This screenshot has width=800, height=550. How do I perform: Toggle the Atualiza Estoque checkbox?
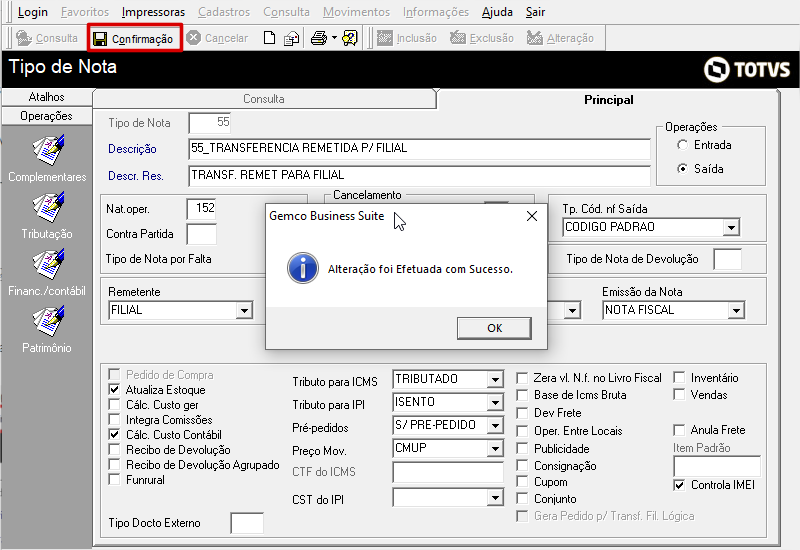point(114,390)
